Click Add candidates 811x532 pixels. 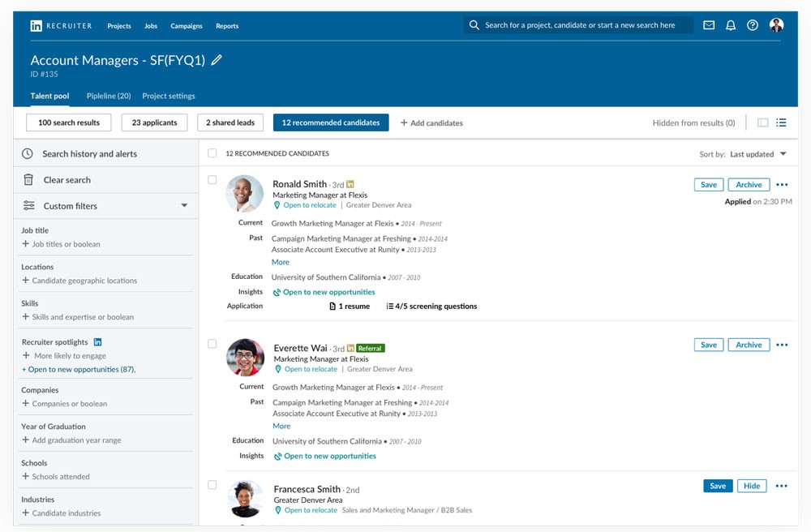(x=431, y=123)
